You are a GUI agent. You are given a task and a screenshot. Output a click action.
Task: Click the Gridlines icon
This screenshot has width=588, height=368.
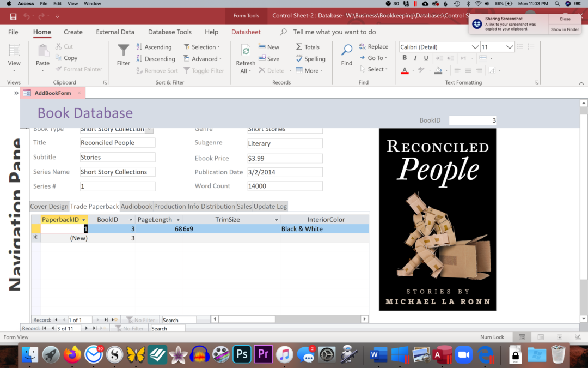click(482, 58)
